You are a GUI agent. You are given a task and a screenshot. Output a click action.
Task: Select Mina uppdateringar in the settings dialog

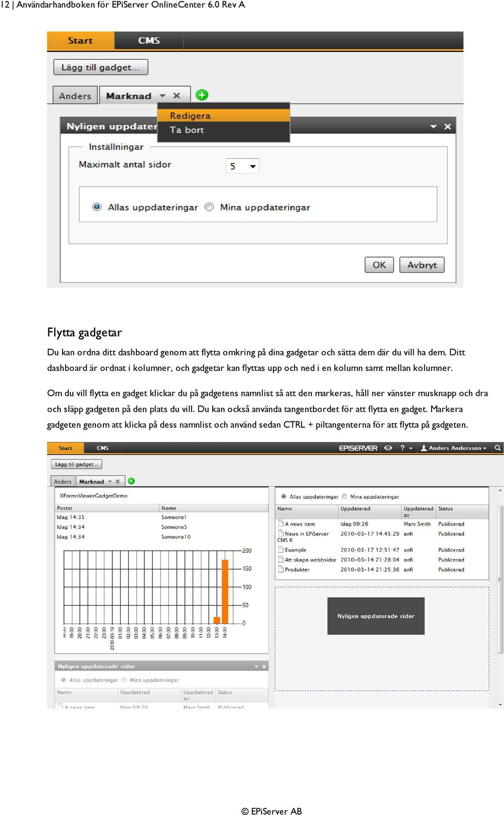[209, 207]
